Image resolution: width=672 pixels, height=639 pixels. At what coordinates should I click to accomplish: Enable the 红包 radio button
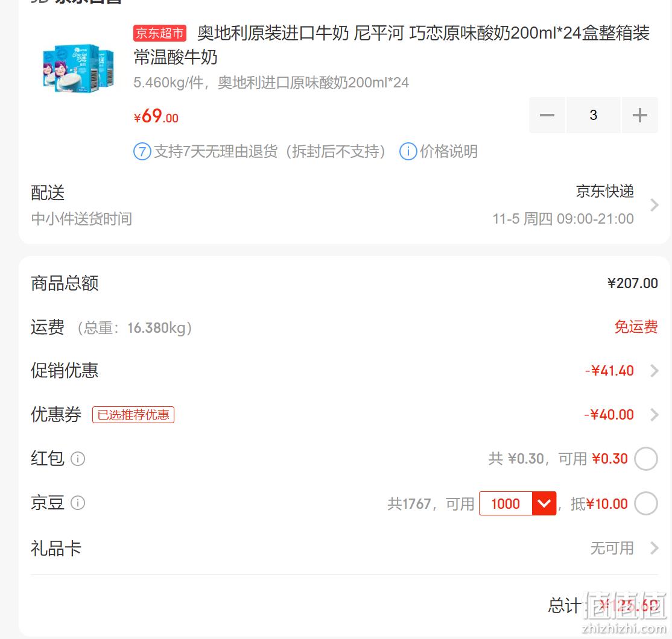(646, 459)
